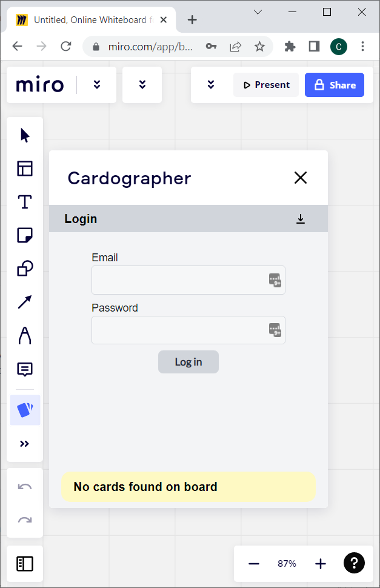Select the Connection line arrow tool

(25, 302)
